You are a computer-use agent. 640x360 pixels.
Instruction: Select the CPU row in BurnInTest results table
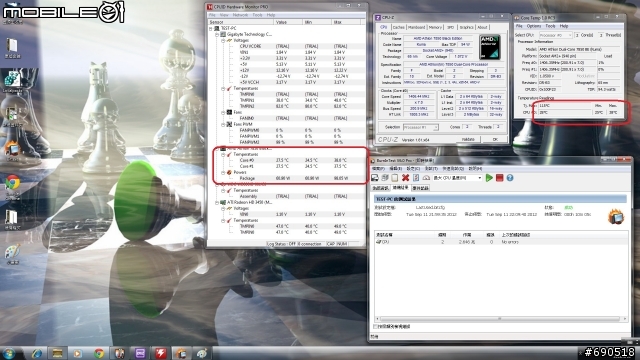(x=501, y=242)
